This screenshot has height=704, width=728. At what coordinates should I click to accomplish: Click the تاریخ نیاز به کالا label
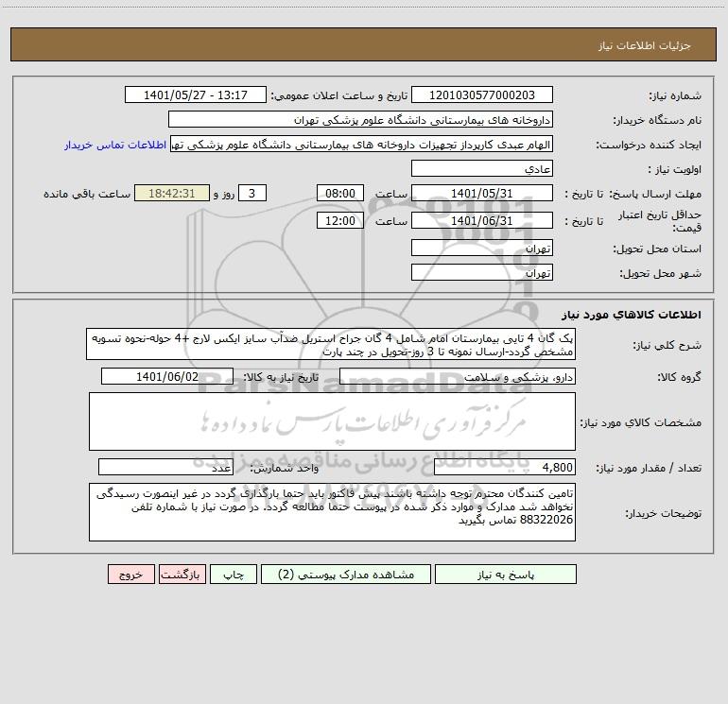tap(282, 377)
